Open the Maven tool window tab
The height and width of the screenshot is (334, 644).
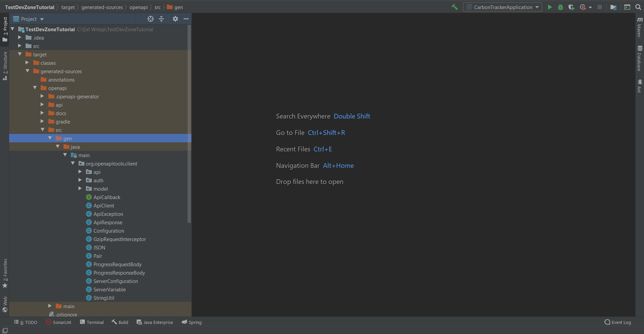[x=640, y=27]
